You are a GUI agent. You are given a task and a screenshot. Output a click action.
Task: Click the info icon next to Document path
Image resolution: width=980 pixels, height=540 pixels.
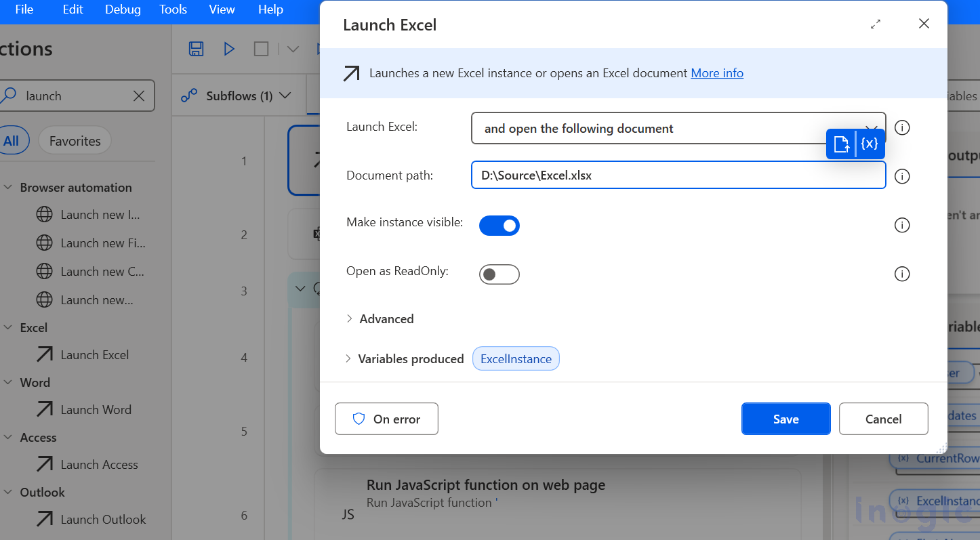tap(902, 176)
